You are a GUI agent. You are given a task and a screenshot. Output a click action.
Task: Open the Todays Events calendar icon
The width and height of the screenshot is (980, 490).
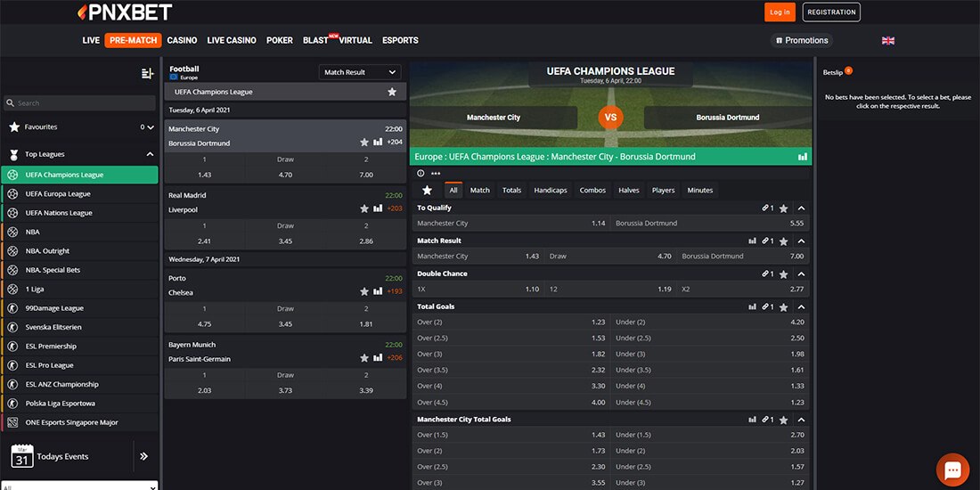(22, 456)
